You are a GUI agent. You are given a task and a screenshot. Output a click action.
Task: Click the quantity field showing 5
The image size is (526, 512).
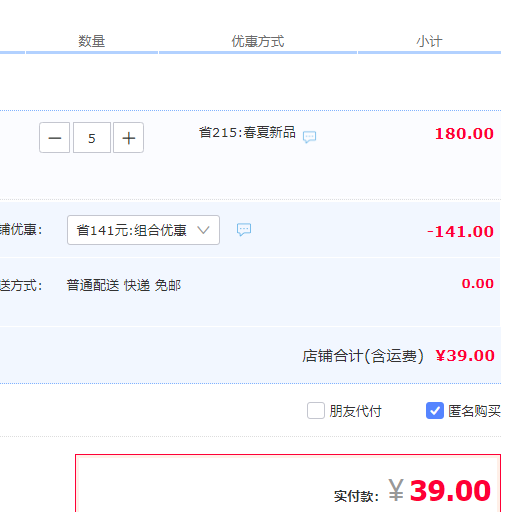tap(92, 138)
